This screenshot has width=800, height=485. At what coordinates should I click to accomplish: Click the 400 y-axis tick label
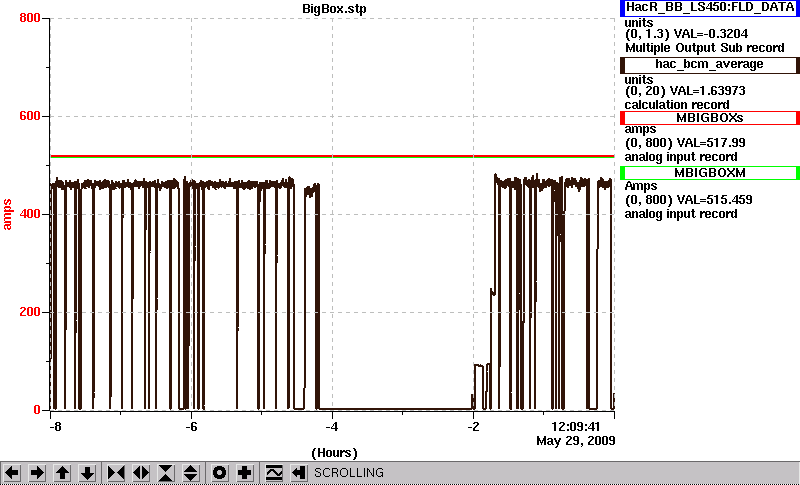[30, 214]
